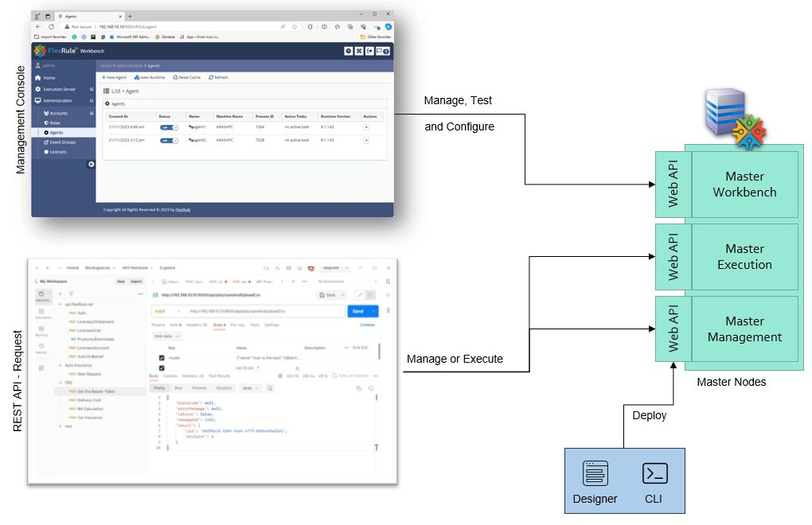Click the Reset Cache button
812x525 pixels.
[x=187, y=78]
